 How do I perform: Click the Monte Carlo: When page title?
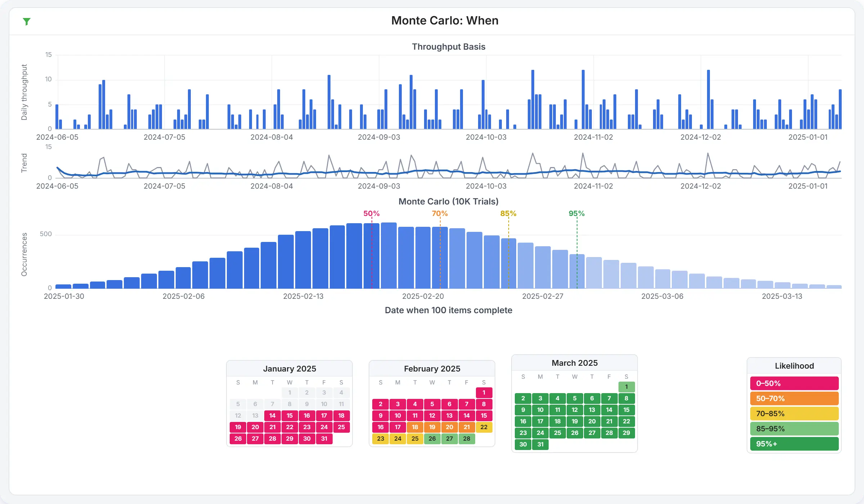coord(445,21)
